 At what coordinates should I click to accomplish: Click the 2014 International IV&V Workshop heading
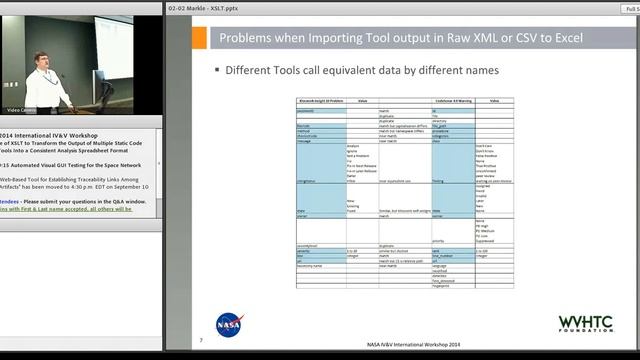(x=49, y=136)
